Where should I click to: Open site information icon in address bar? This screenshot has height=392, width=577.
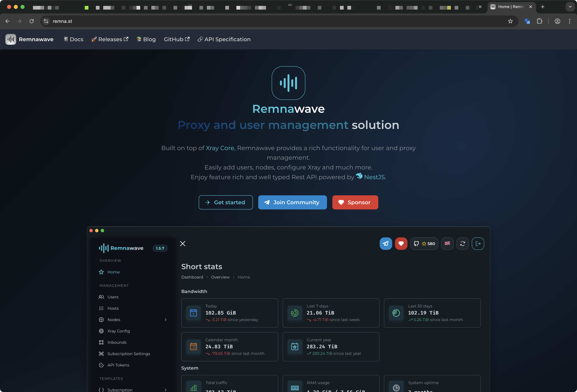[46, 21]
